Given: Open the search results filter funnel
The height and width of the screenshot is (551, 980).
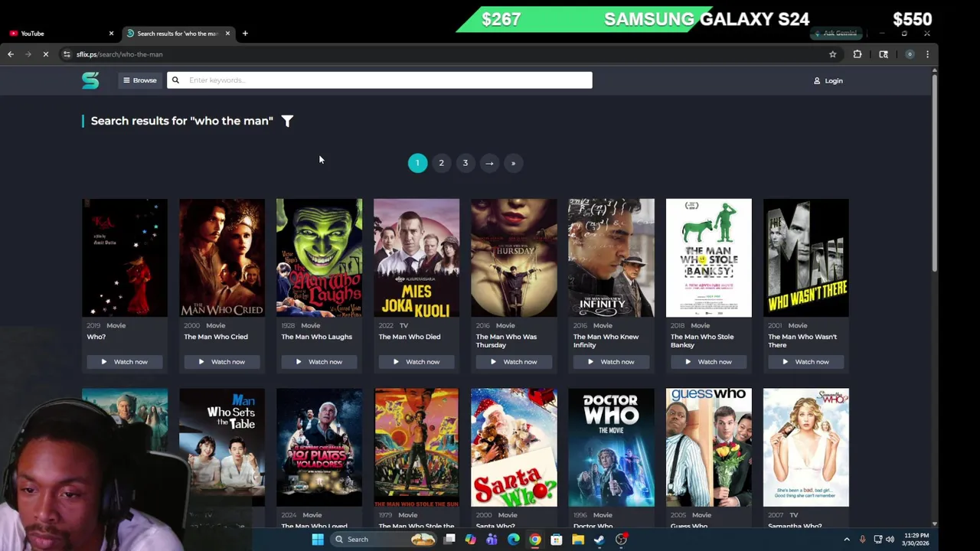Looking at the screenshot, I should click(287, 121).
